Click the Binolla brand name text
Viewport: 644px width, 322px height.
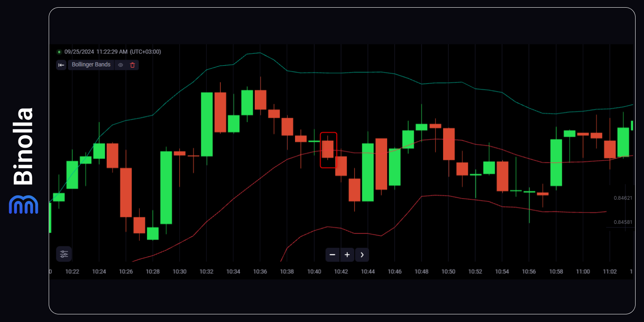23,147
